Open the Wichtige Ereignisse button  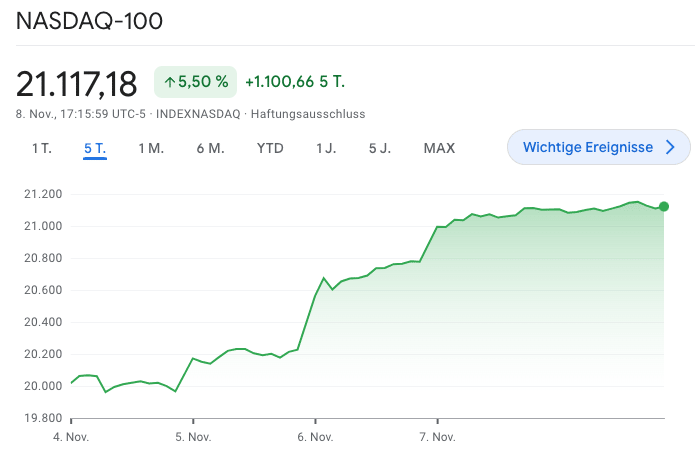(598, 148)
